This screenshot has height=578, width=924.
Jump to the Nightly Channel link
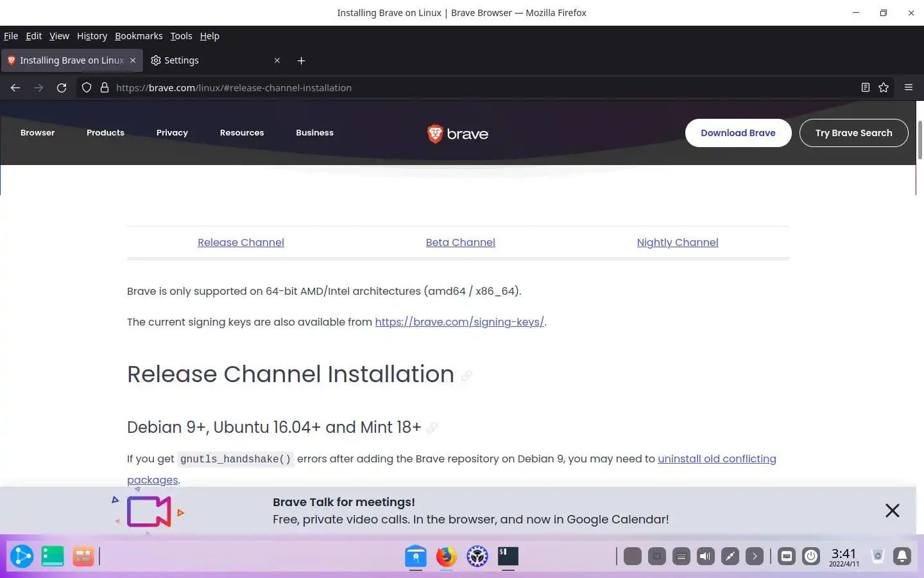678,243
